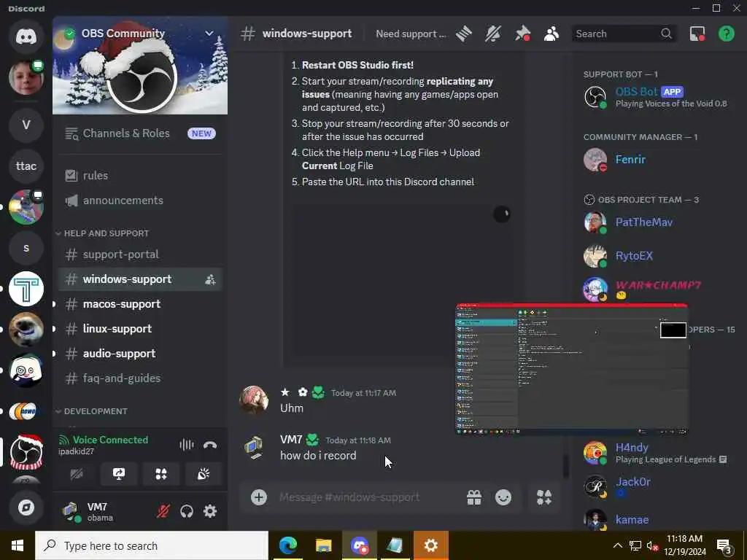
Task: Open the green help question mark icon
Action: tap(726, 34)
